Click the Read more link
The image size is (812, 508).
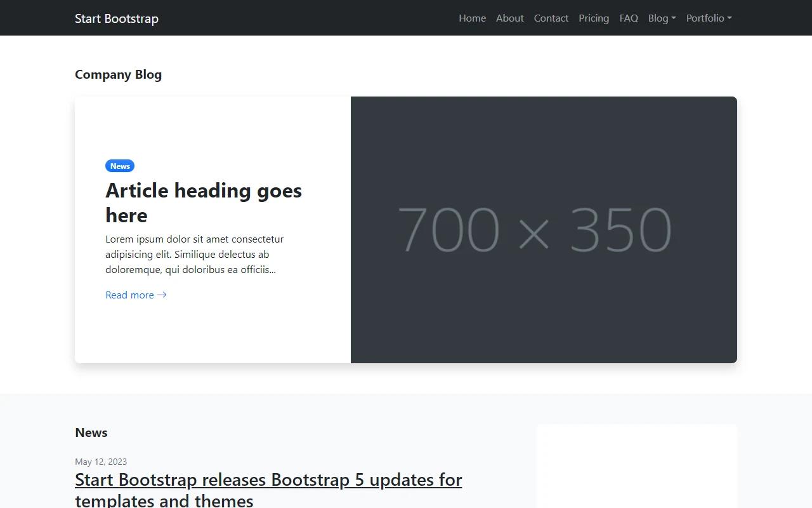(x=136, y=295)
